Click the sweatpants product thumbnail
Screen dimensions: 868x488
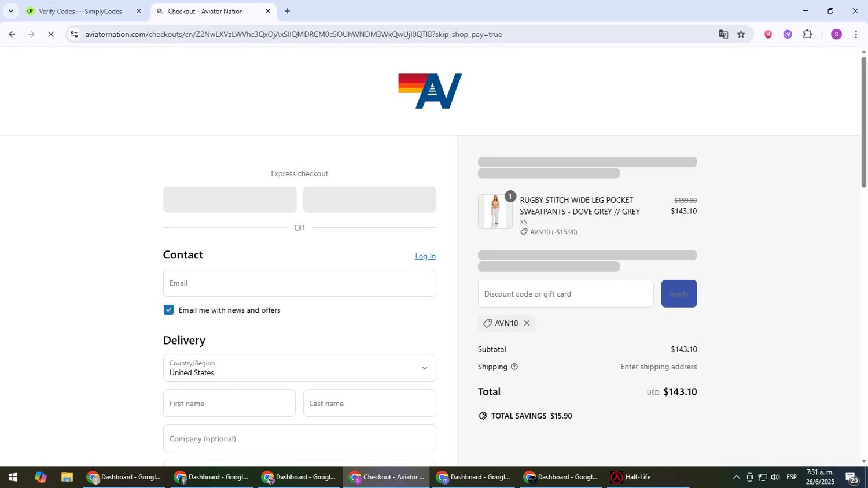click(495, 212)
